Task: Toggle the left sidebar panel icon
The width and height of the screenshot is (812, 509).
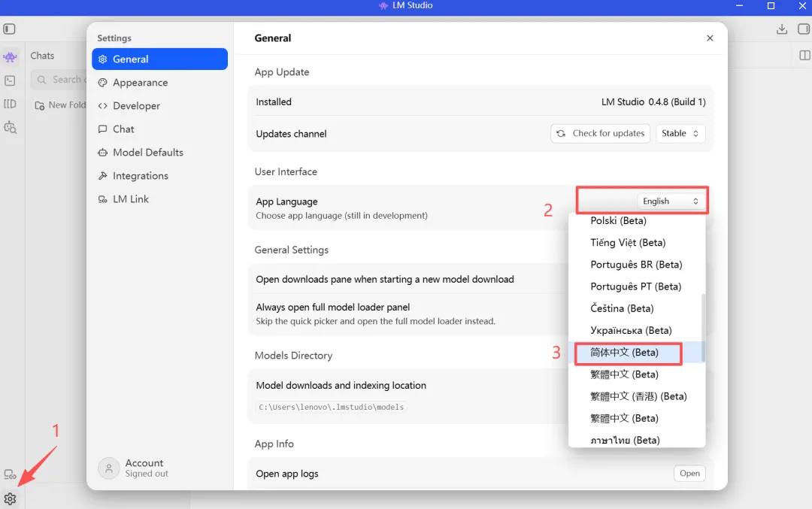Action: pyautogui.click(x=9, y=29)
